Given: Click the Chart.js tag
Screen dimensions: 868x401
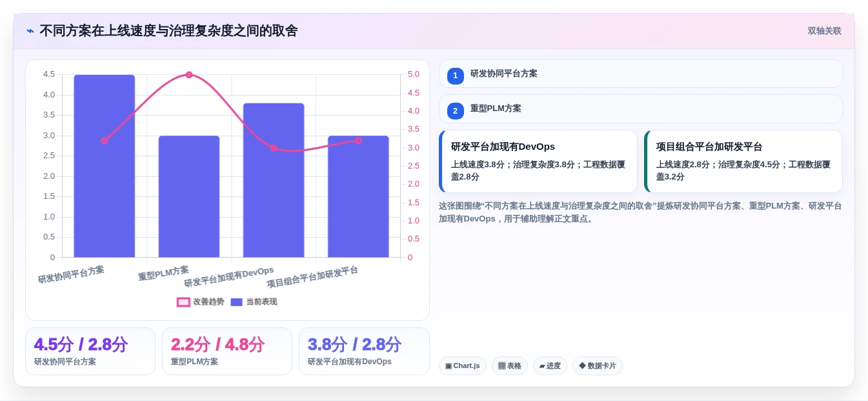Looking at the screenshot, I should pyautogui.click(x=463, y=366).
